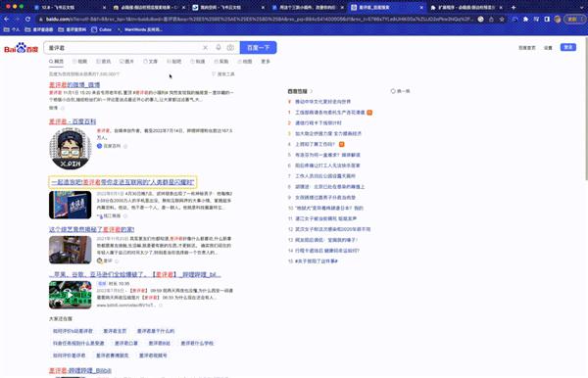
Task: Play the Bilibili video thumbnail result
Action: pyautogui.click(x=71, y=295)
